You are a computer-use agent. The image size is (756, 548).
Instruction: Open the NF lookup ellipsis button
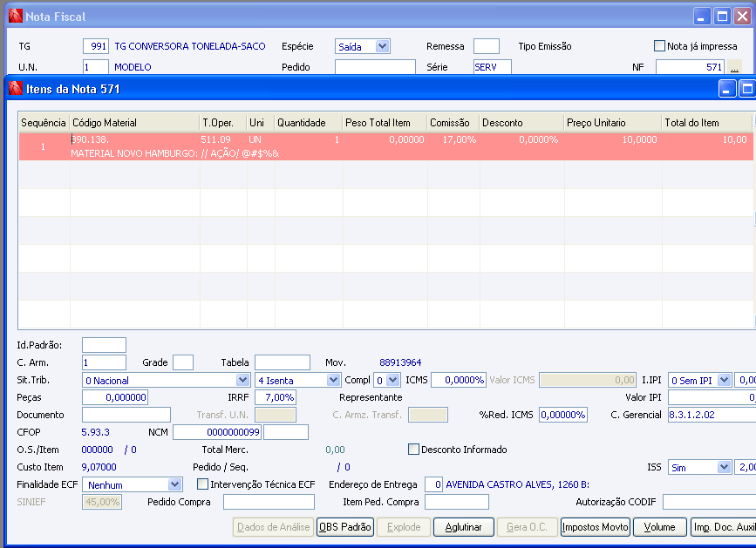(734, 67)
